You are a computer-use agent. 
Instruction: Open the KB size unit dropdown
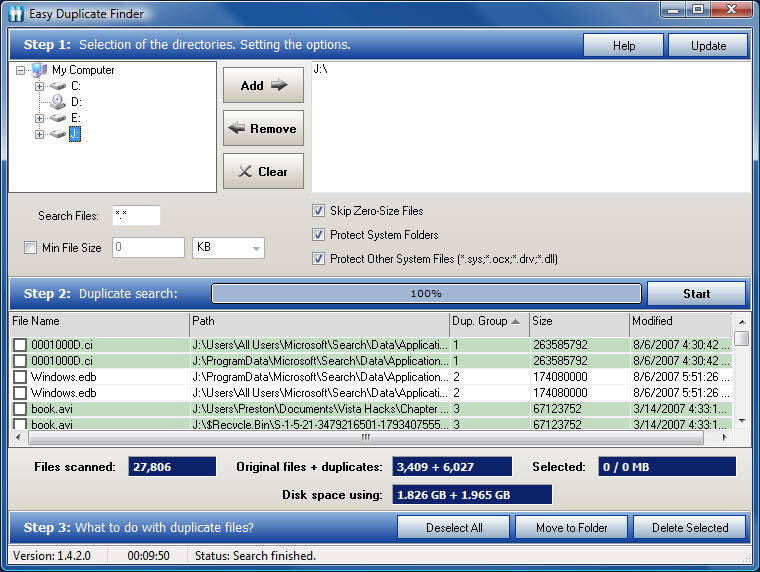point(228,248)
